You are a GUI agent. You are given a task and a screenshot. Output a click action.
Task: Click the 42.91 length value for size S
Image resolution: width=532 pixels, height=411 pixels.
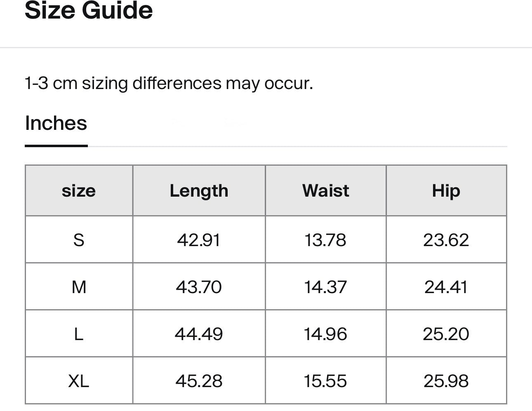(199, 240)
